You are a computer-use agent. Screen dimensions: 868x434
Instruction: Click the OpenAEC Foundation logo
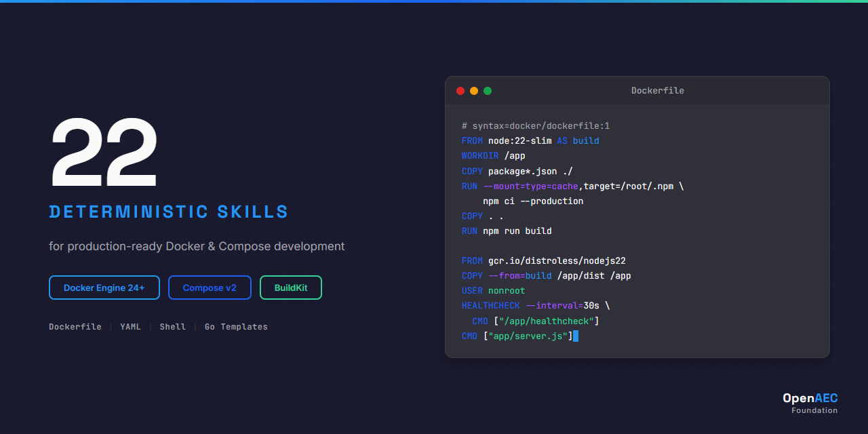[810, 403]
